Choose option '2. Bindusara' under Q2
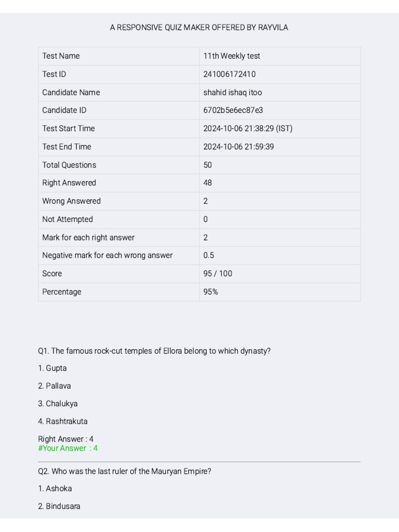Image resolution: width=399 pixels, height=532 pixels. [59, 506]
